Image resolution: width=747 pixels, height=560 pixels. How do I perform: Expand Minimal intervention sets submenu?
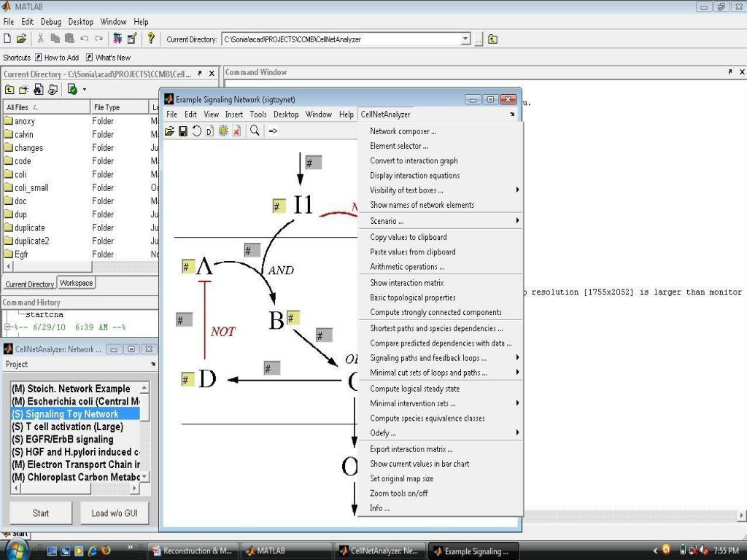[517, 403]
